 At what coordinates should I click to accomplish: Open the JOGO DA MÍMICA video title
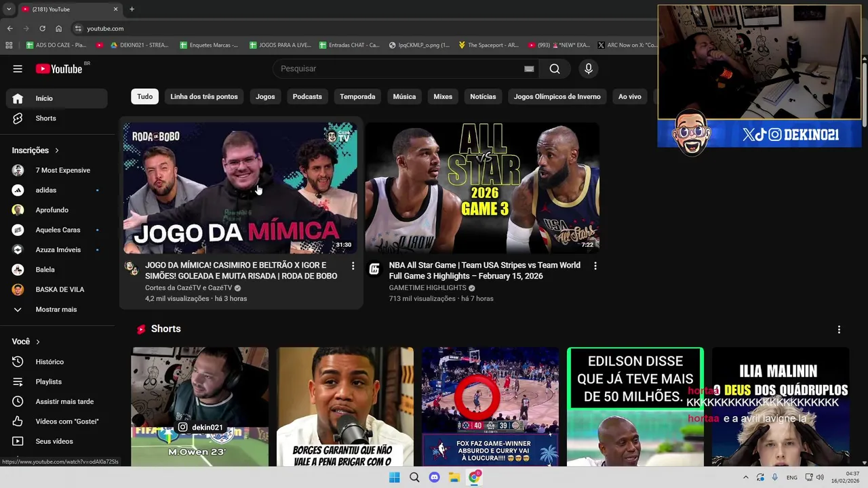[x=241, y=270]
